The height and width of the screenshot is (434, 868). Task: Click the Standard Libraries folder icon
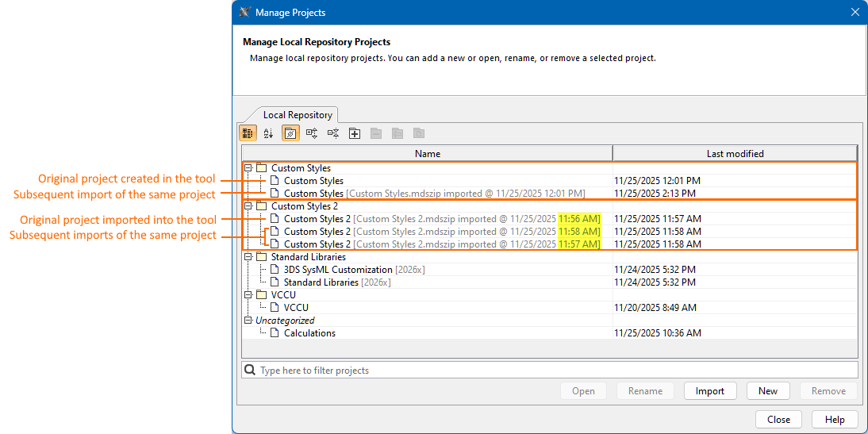click(x=261, y=257)
